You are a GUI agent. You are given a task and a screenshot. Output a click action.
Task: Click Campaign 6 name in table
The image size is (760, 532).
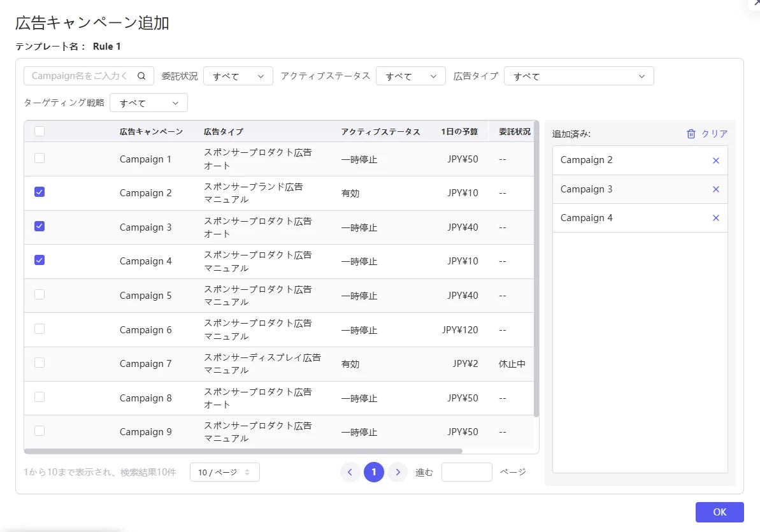click(x=145, y=330)
